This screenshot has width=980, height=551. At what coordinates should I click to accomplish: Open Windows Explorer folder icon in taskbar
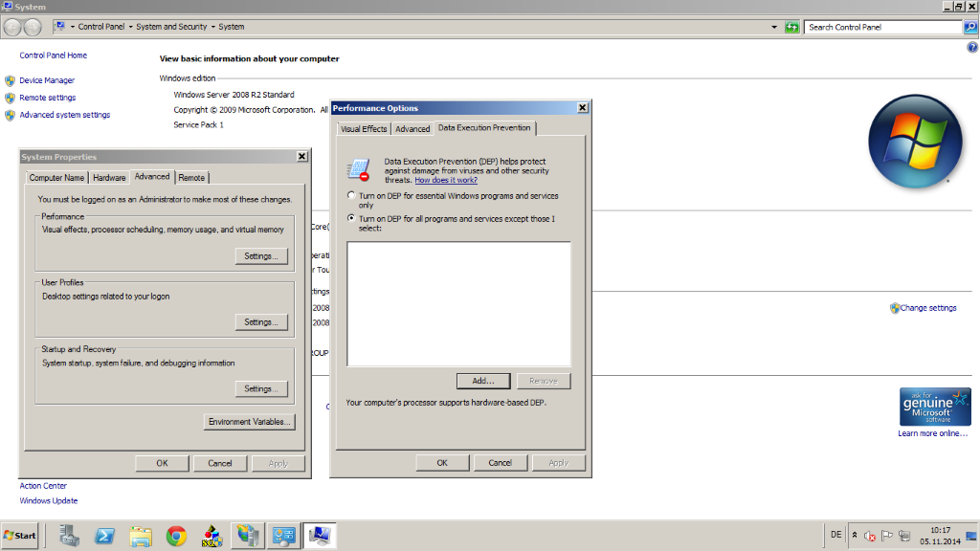tap(141, 536)
